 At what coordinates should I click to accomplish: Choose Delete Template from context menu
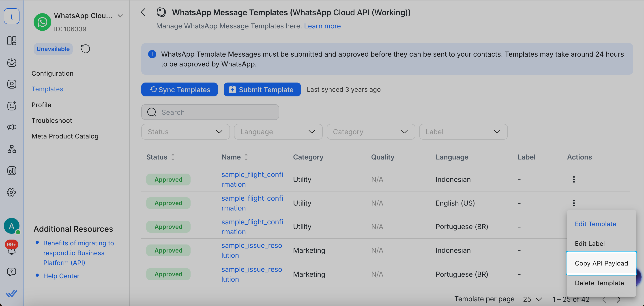[599, 283]
